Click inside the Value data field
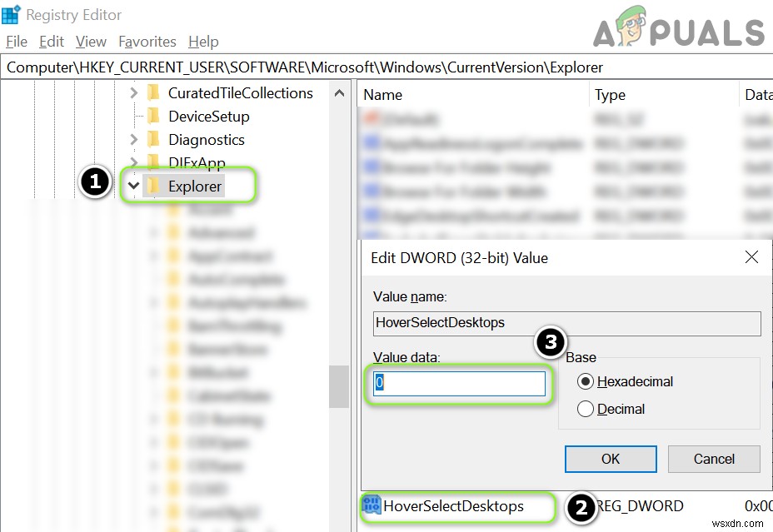773x532 pixels. tap(458, 383)
